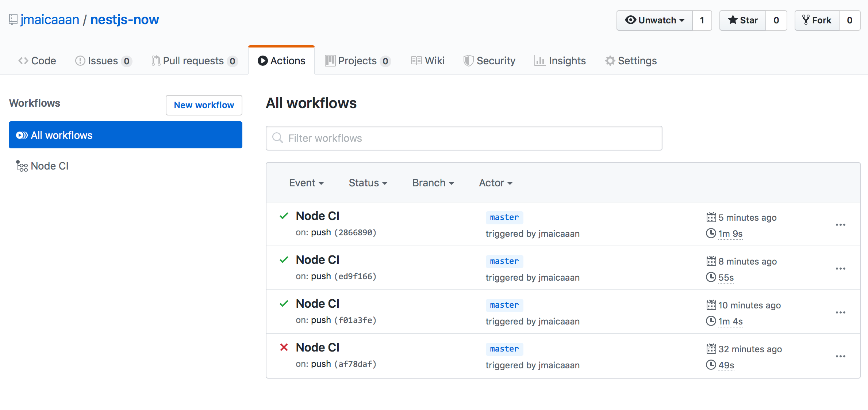Click the repository book icon next to jmaicaaan

point(12,19)
